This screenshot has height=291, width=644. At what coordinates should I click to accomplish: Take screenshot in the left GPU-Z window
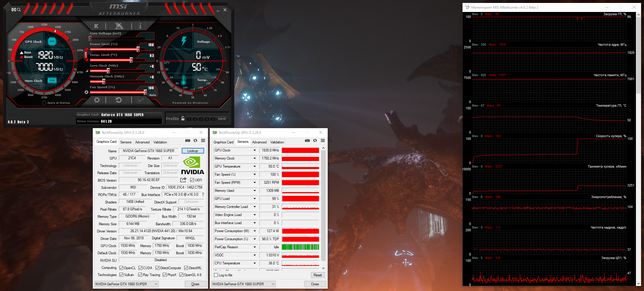coord(187,140)
